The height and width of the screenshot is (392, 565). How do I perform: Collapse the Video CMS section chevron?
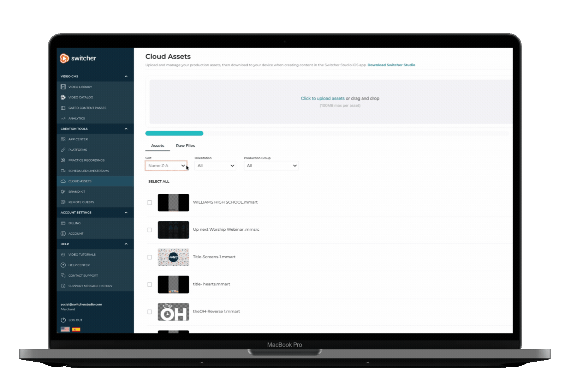[126, 77]
